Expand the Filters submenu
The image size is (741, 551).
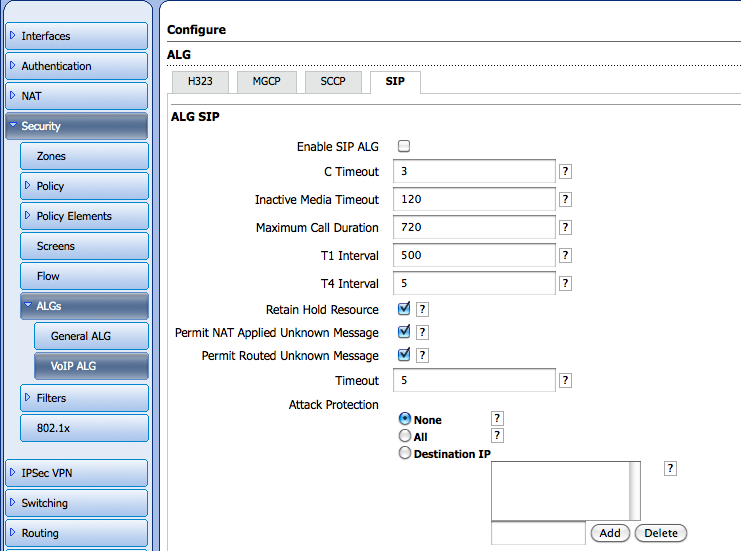pyautogui.click(x=84, y=398)
